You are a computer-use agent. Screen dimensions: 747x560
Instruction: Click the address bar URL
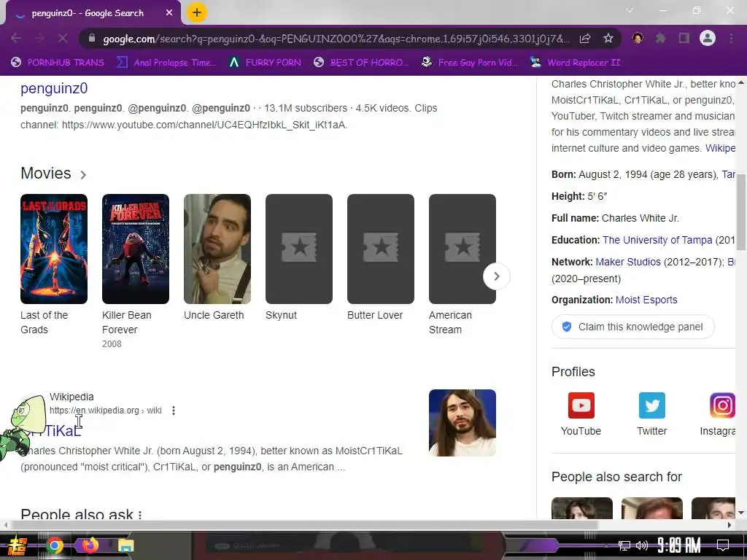click(336, 39)
